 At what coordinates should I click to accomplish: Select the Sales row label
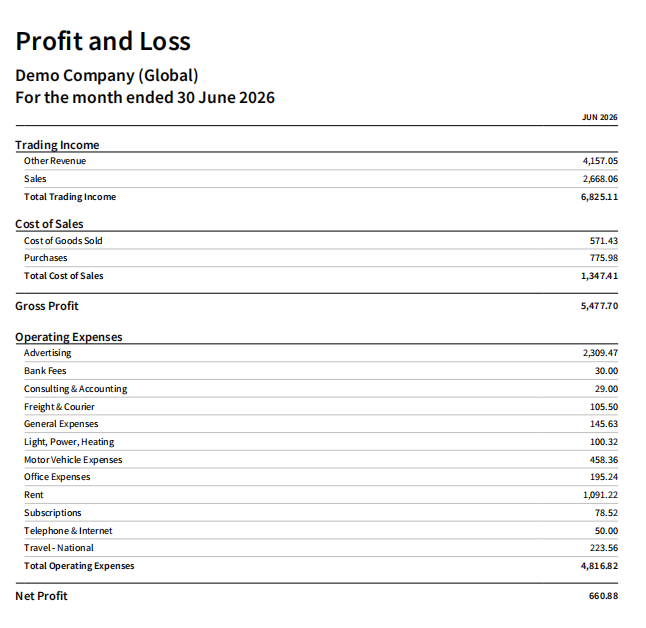point(35,179)
